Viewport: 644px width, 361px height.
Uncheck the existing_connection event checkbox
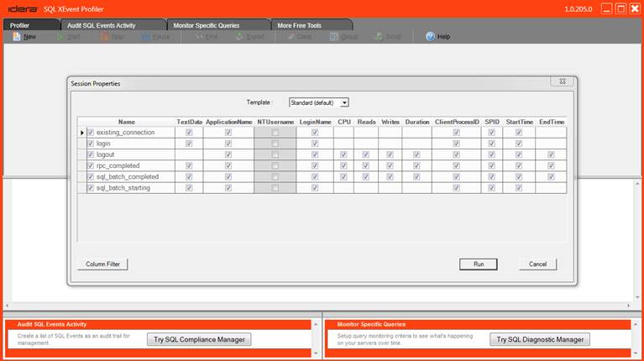[x=91, y=133]
